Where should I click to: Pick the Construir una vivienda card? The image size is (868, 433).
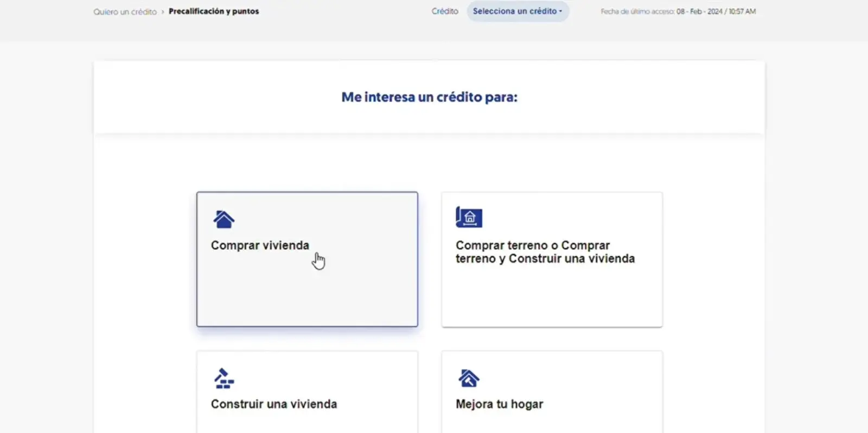[307, 392]
